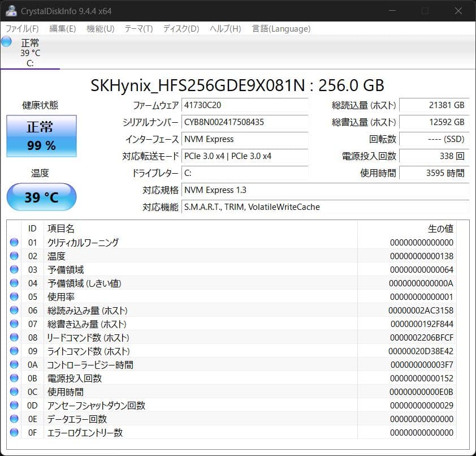
Task: Click the blue dot for リードコマンド数 row
Action: (x=14, y=337)
